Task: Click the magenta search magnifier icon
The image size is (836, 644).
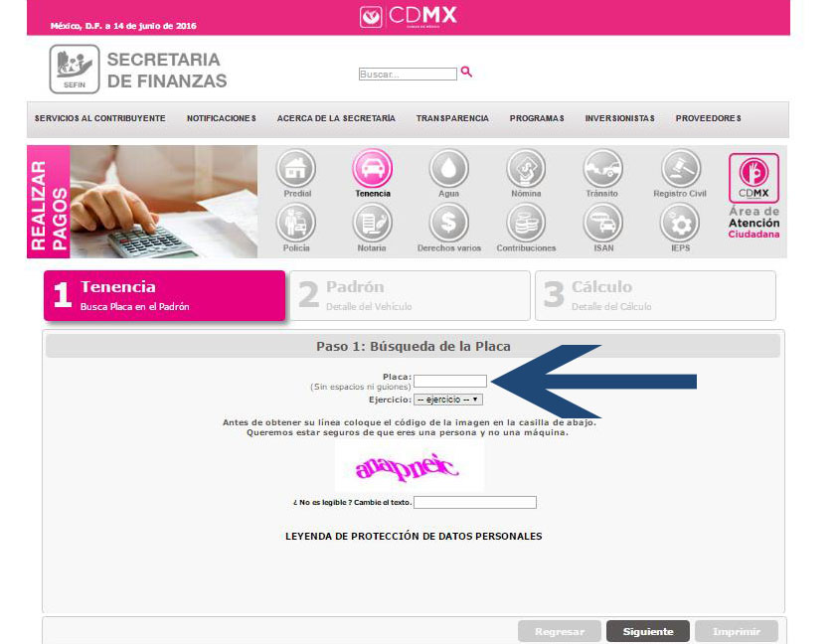Action: 466,72
